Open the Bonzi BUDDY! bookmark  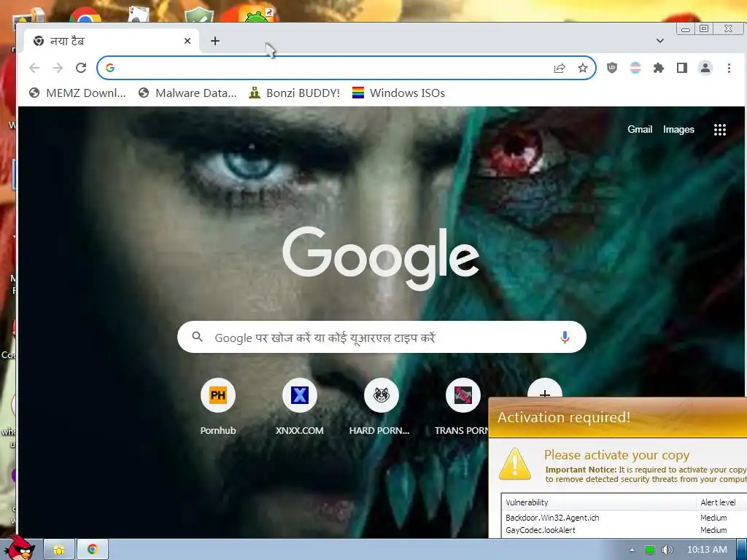[295, 93]
